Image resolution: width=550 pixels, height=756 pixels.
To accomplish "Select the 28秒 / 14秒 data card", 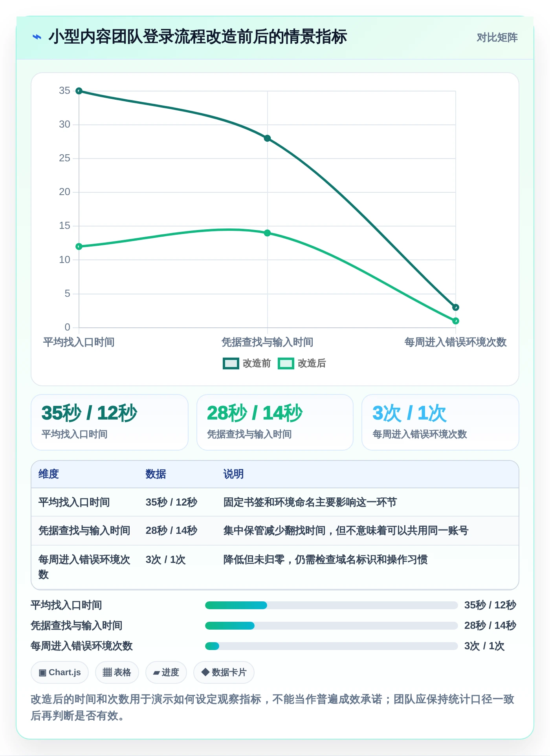I will coord(275,422).
